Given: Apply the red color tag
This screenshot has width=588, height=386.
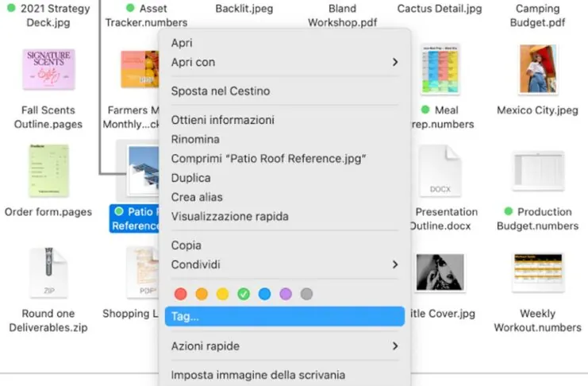Looking at the screenshot, I should pos(180,294).
